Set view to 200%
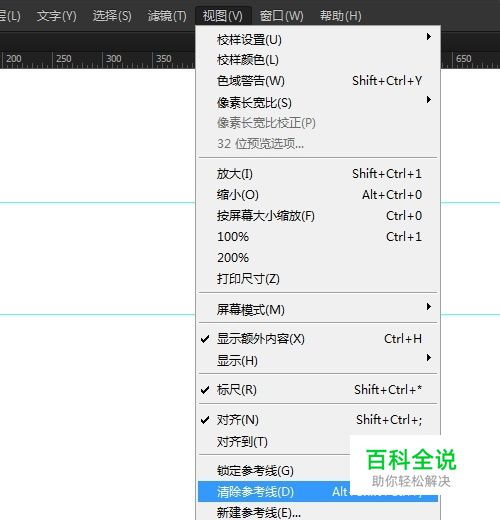 (318, 258)
